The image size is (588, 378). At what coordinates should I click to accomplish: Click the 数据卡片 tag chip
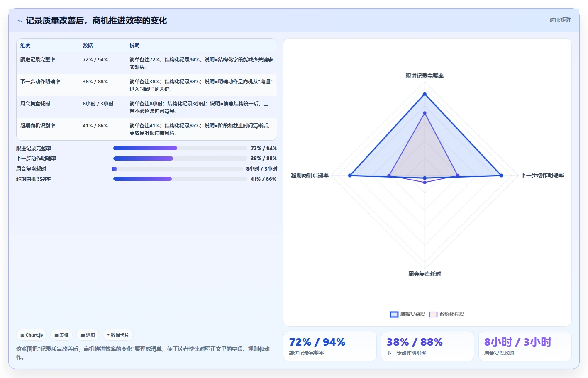click(x=118, y=335)
